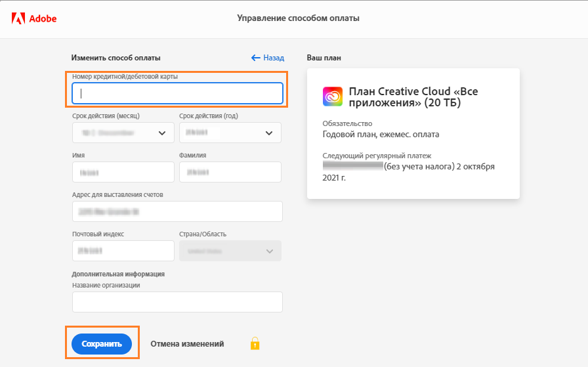Focus the Адрес для выставления счетов field
The width and height of the screenshot is (588, 367).
pyautogui.click(x=177, y=211)
